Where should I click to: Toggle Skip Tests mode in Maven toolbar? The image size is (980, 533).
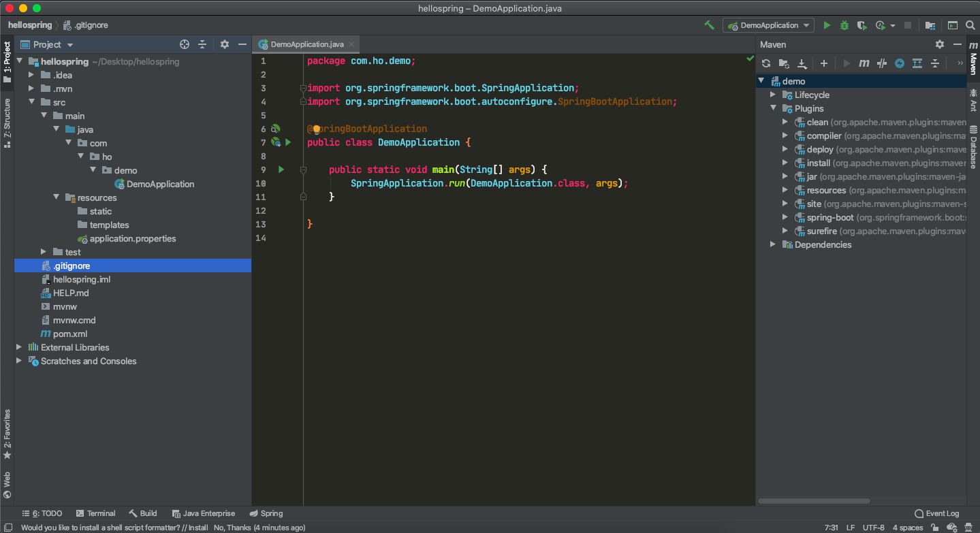[900, 63]
